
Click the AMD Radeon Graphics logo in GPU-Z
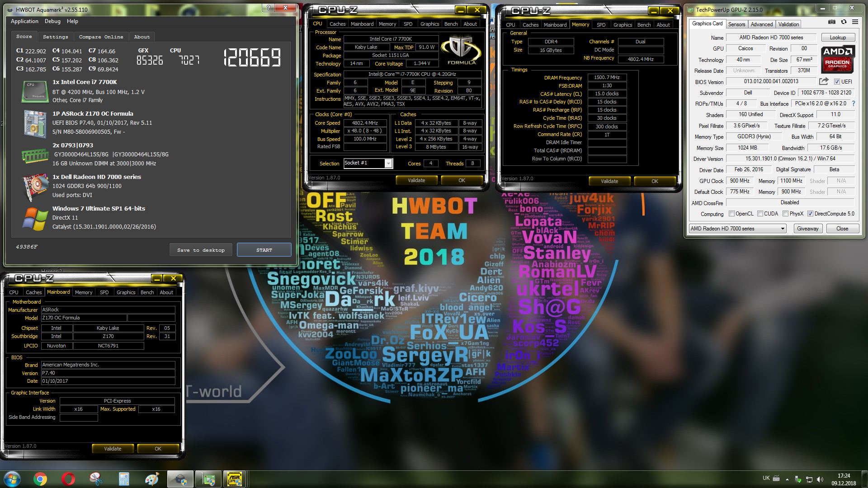coord(837,59)
